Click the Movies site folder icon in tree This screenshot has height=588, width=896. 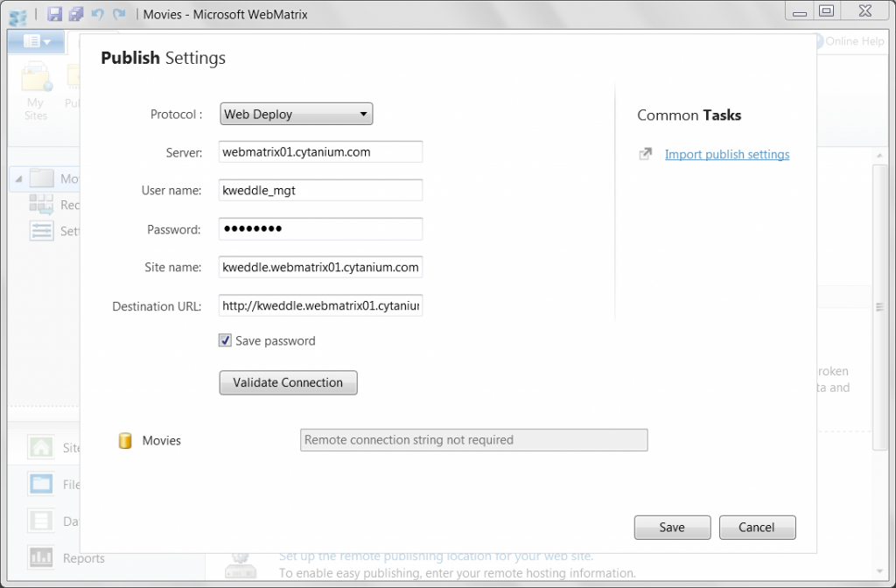click(x=42, y=178)
